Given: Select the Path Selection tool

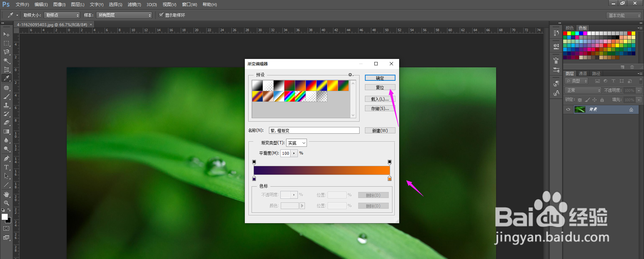Looking at the screenshot, I should click(6, 176).
